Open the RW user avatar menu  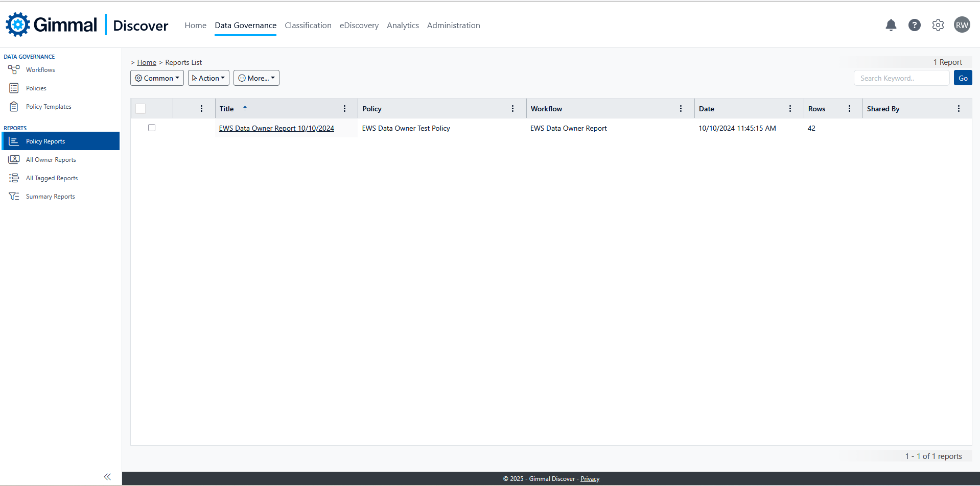(962, 25)
